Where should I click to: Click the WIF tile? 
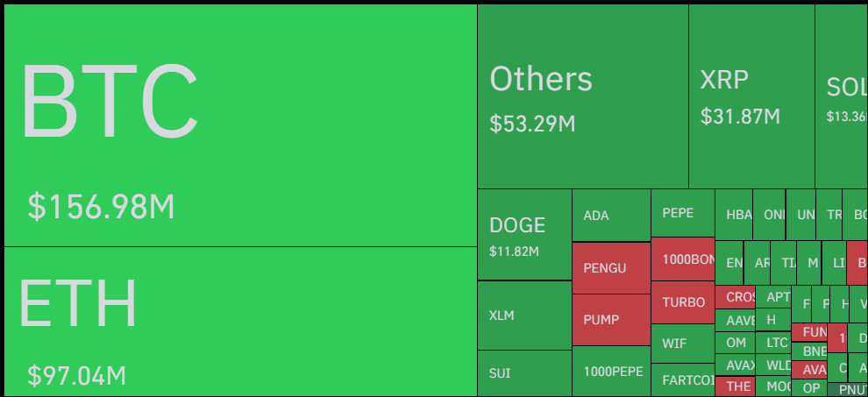pyautogui.click(x=682, y=343)
